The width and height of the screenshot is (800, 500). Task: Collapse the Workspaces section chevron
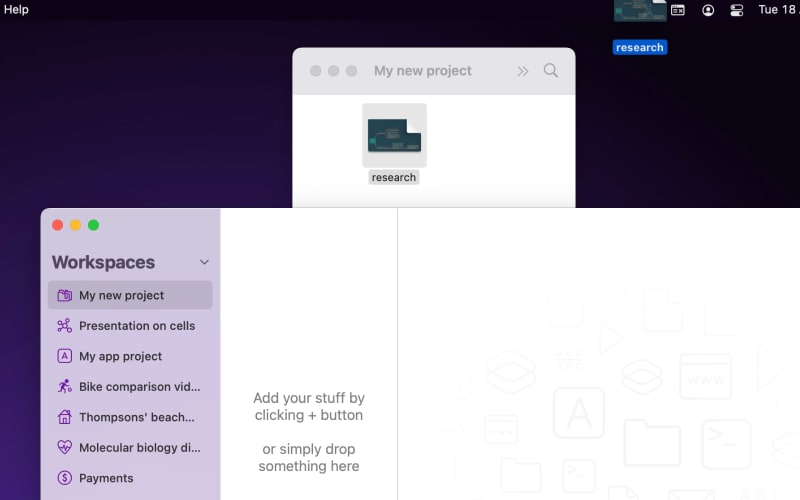(x=204, y=262)
